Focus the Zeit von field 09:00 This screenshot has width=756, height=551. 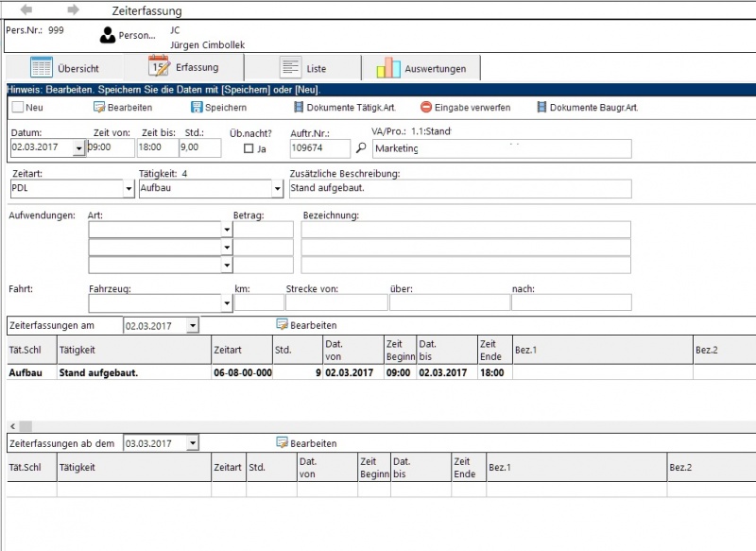click(111, 147)
